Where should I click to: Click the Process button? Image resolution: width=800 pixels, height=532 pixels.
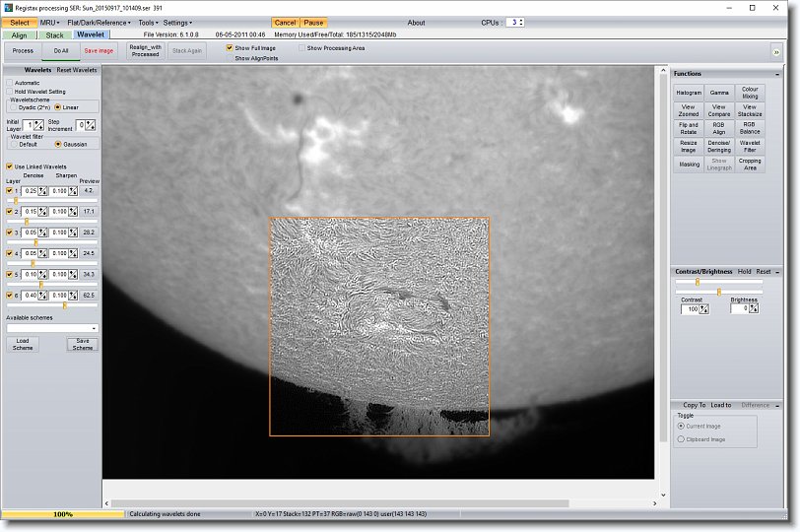pyautogui.click(x=23, y=51)
